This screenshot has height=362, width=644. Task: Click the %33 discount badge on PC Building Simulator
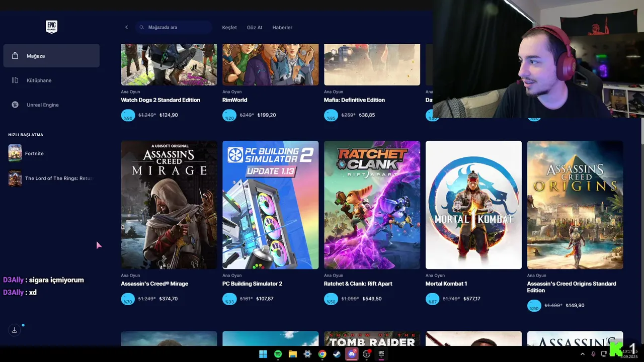[x=229, y=299]
